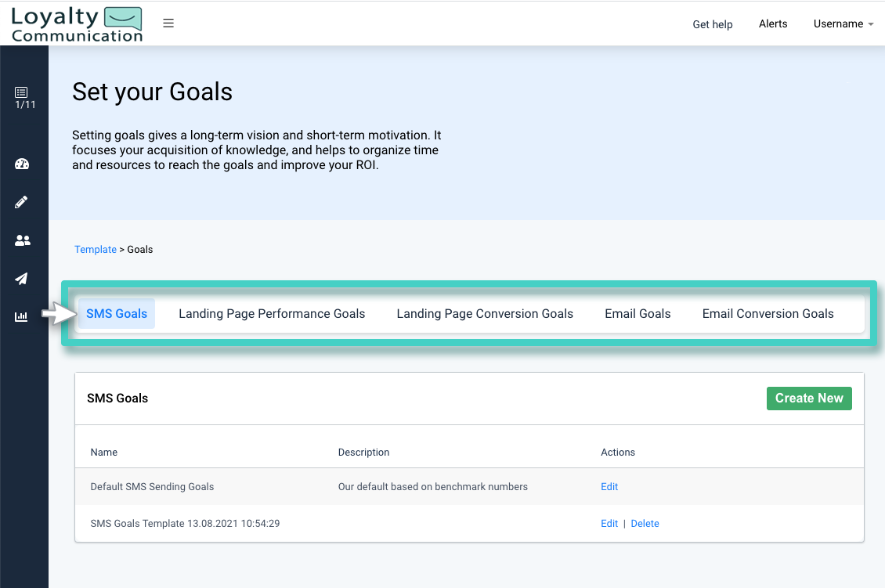Switch to the Email Goals tab
The image size is (885, 588).
(x=638, y=313)
